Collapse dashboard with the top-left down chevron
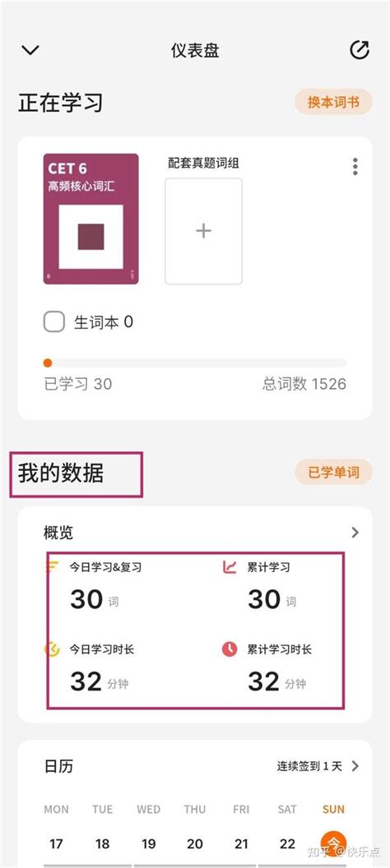The width and height of the screenshot is (390, 868). pyautogui.click(x=30, y=50)
